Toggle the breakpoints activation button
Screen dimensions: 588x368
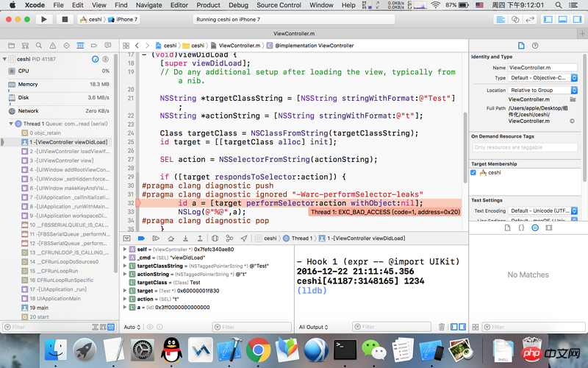[141, 238]
